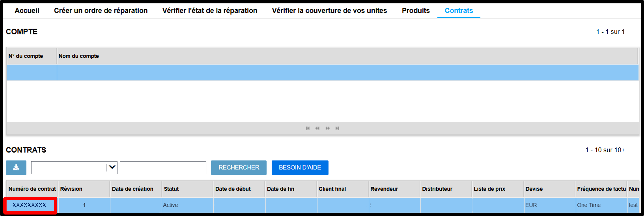
Task: Open Vérifier la couverture de vos unites
Action: 329,11
